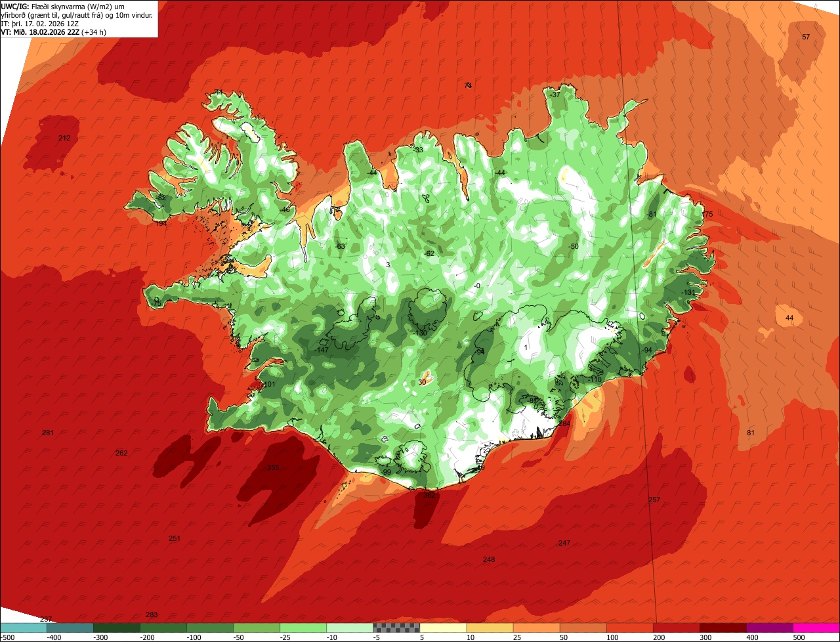Click the map value '175' off the east coast

point(707,215)
